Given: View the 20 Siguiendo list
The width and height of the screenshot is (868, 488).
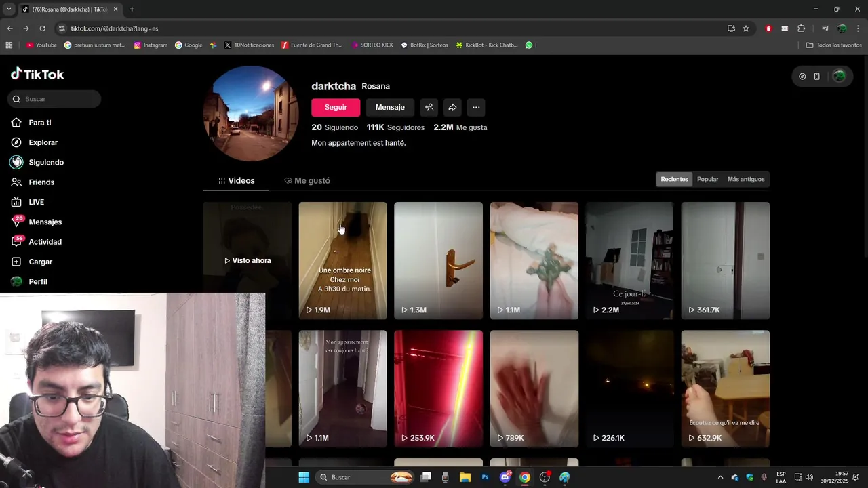Looking at the screenshot, I should coord(334,127).
